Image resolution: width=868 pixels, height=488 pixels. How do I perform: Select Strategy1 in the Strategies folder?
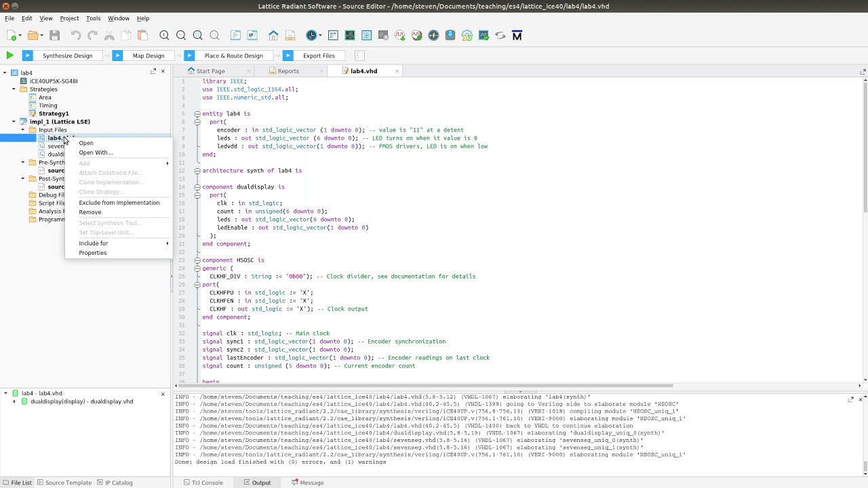(54, 113)
